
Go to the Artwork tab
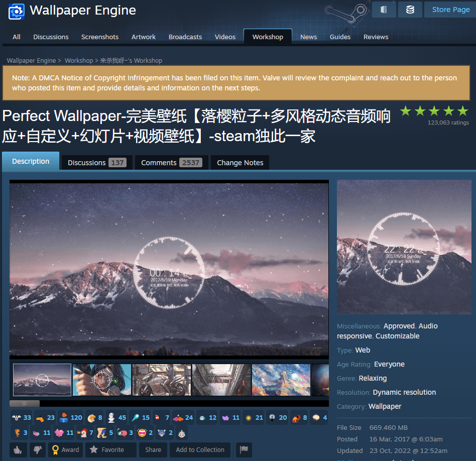click(144, 37)
